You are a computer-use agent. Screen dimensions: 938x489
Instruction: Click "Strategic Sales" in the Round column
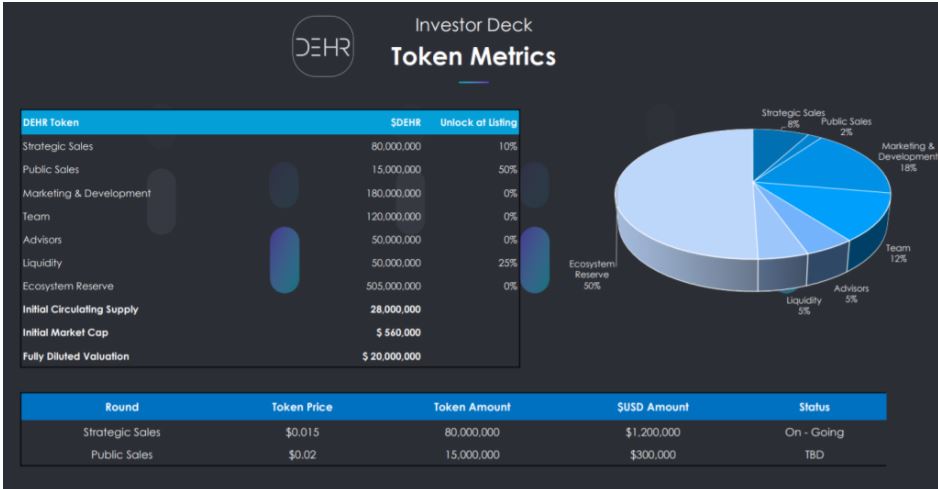(122, 432)
